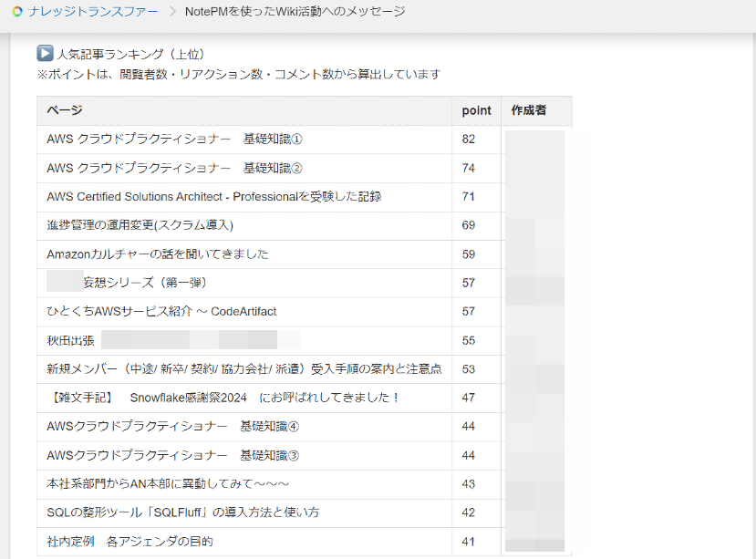756x559 pixels.
Task: Select the point value 59
Action: click(469, 254)
